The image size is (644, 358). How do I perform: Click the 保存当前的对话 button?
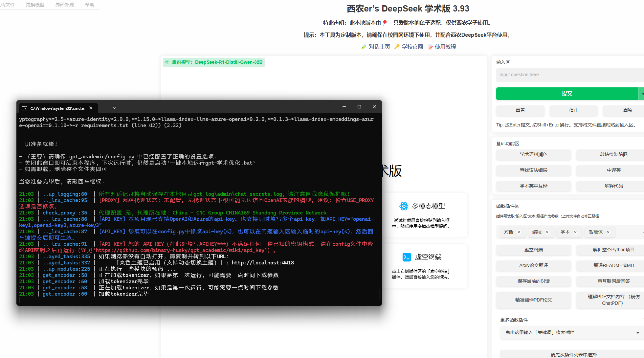534,281
